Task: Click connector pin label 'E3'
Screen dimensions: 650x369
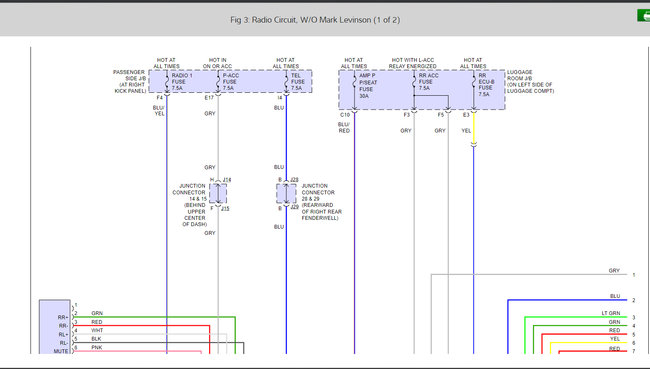Action: pyautogui.click(x=466, y=115)
